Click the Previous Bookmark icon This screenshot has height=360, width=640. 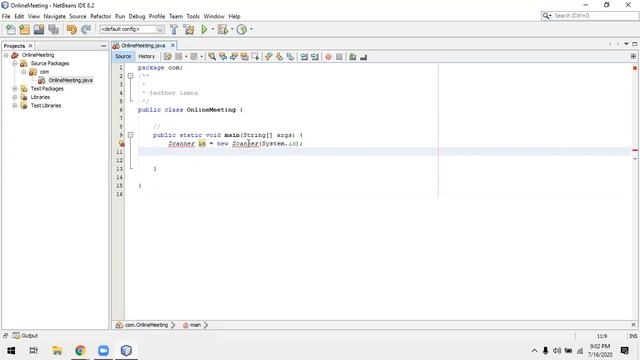click(x=269, y=57)
